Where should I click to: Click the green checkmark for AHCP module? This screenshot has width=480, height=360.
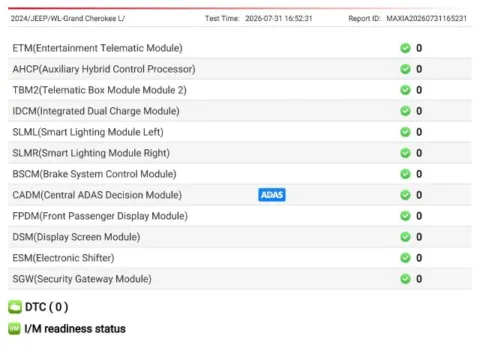pyautogui.click(x=405, y=69)
